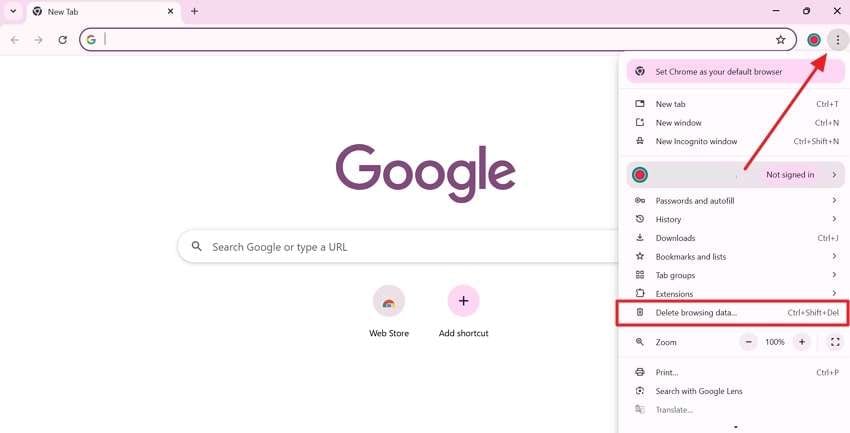Screen dimensions: 850x433
Task: Open Downloads from the menu
Action: (736, 238)
